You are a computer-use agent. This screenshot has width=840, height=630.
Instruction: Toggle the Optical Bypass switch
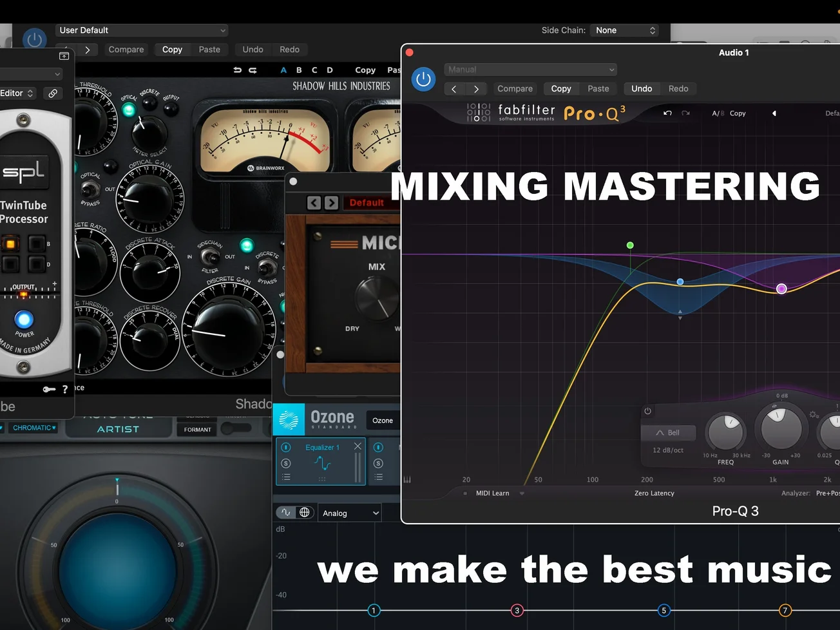(x=91, y=189)
